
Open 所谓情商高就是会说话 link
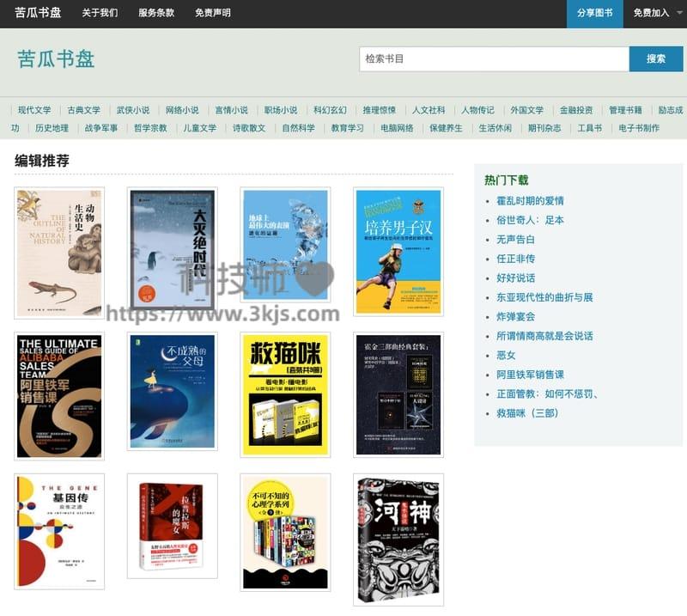[x=544, y=336]
